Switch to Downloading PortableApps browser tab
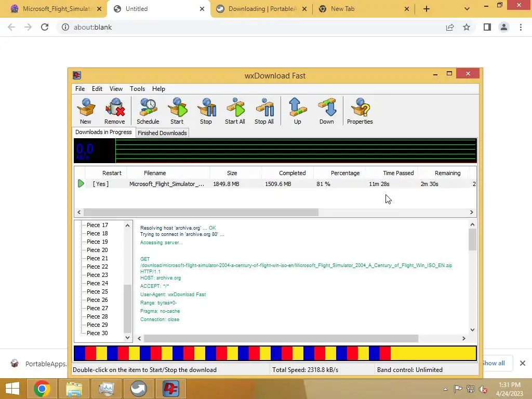Screen dimensions: 532x399 click(261, 9)
